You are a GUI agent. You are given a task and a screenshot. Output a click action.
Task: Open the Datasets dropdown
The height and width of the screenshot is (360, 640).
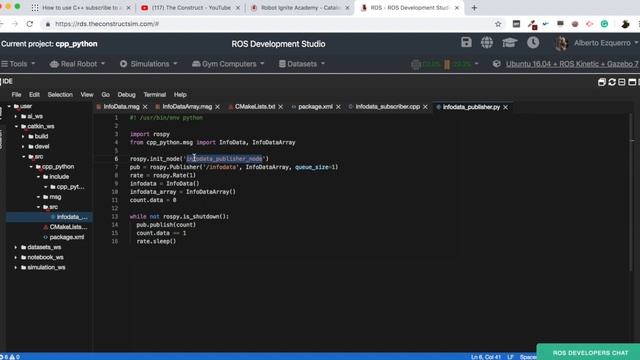click(302, 64)
